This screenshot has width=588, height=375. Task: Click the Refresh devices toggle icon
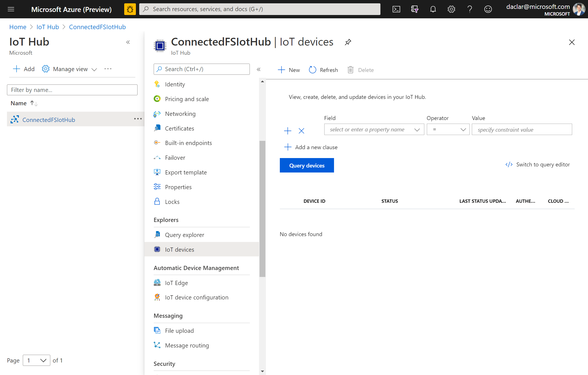coord(312,70)
